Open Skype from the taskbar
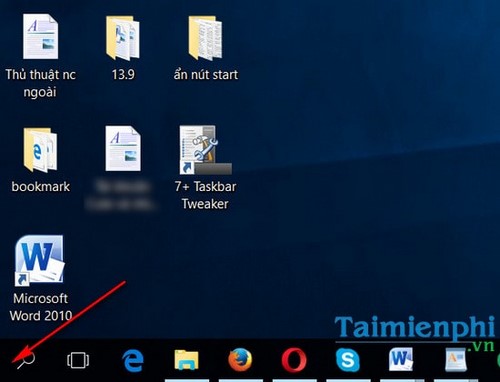This screenshot has height=382, width=500. click(347, 360)
